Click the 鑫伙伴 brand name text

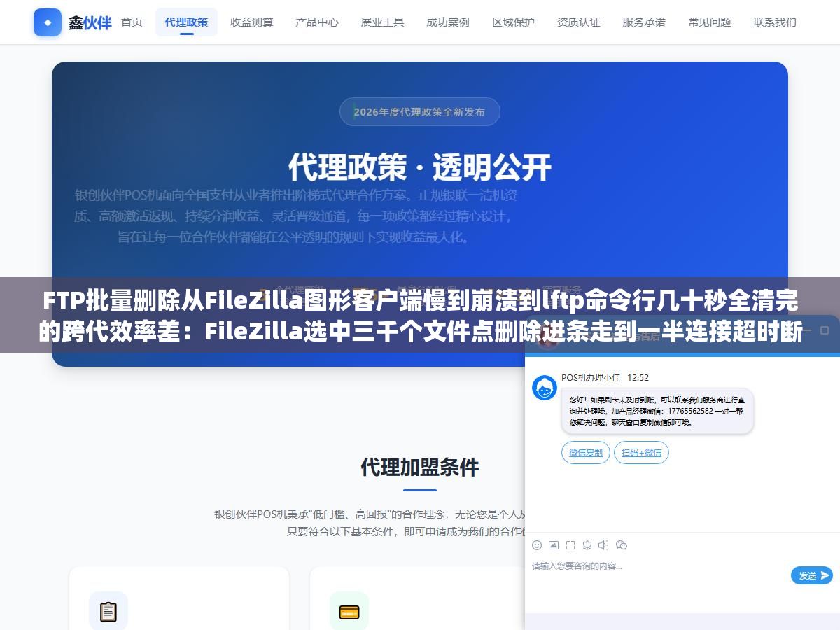[90, 22]
